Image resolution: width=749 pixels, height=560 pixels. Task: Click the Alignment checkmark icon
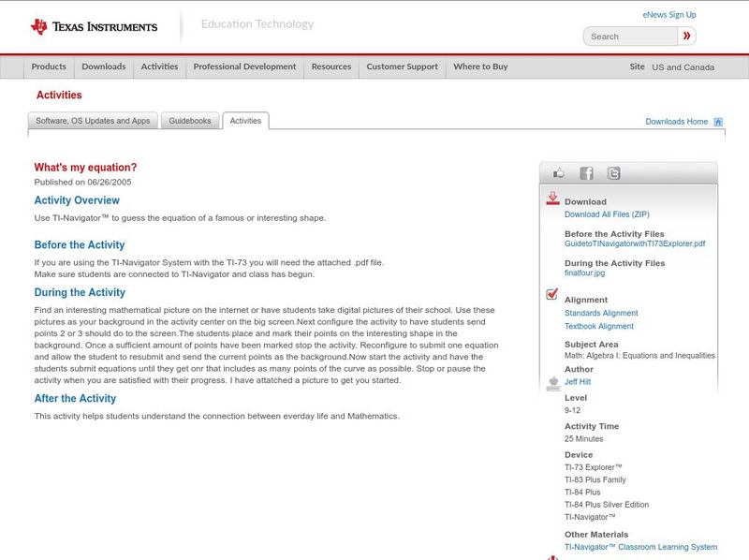(552, 294)
